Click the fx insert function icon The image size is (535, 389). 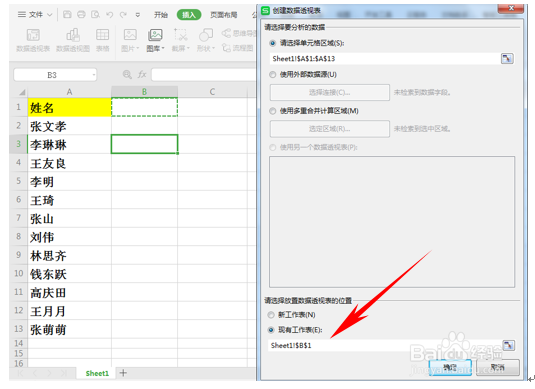[x=142, y=74]
